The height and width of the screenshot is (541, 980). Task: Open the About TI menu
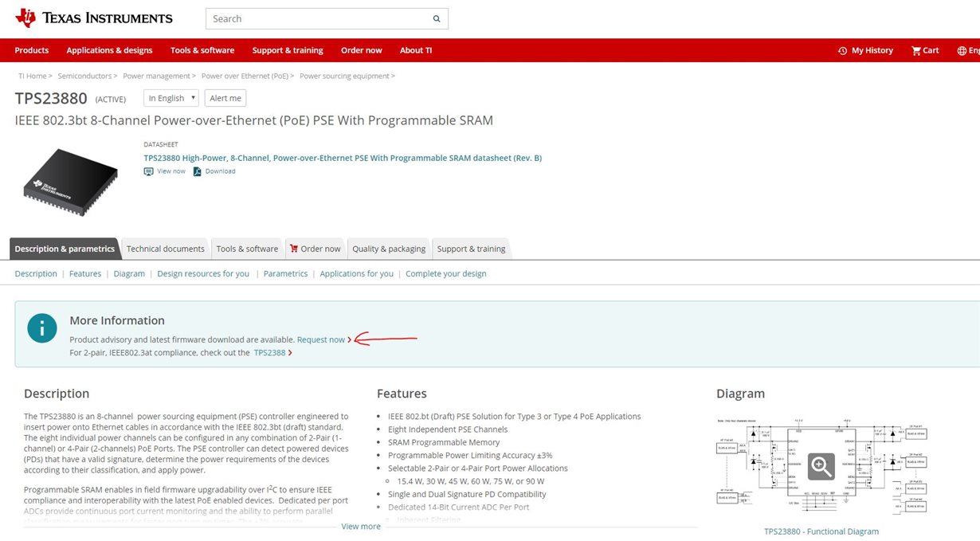[x=416, y=50]
